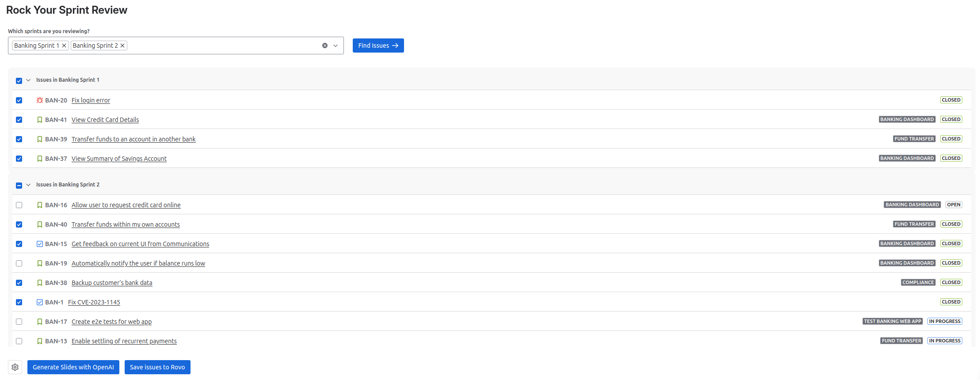
Task: Collapse the Issues in Banking Sprint 1 group
Action: [28, 80]
